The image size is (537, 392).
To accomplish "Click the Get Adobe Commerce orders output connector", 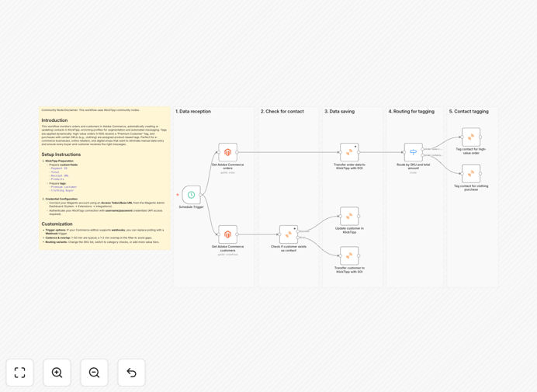I will pos(237,152).
